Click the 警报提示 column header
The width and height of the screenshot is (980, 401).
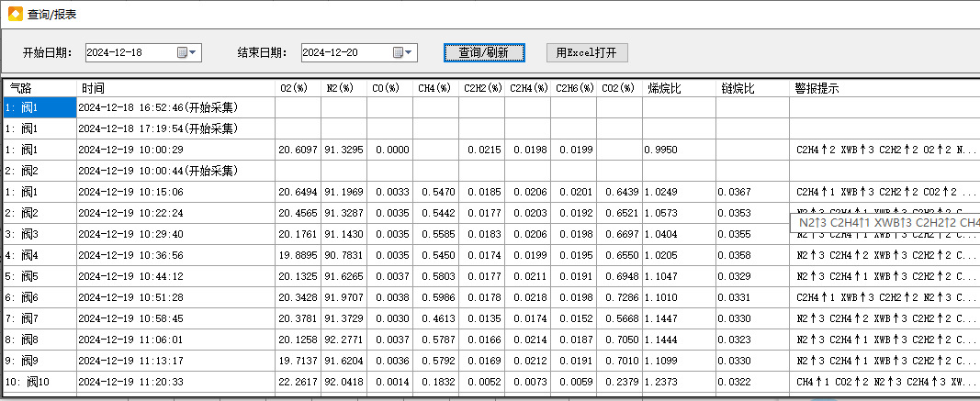coord(884,88)
